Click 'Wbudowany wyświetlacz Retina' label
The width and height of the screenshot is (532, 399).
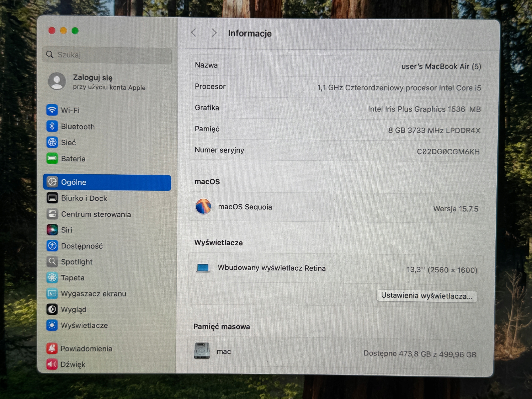(272, 268)
